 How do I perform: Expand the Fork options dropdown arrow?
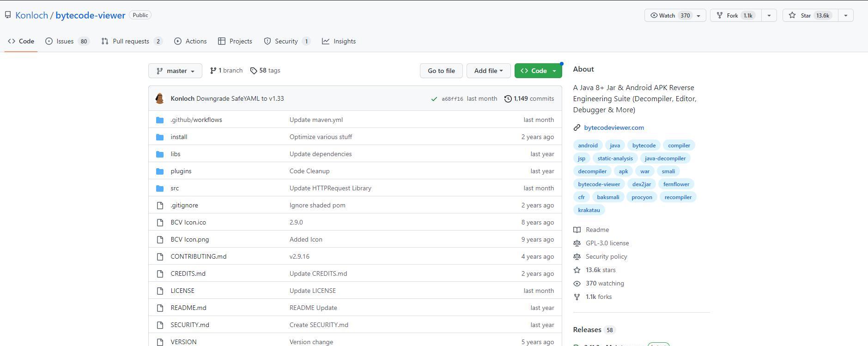[769, 16]
